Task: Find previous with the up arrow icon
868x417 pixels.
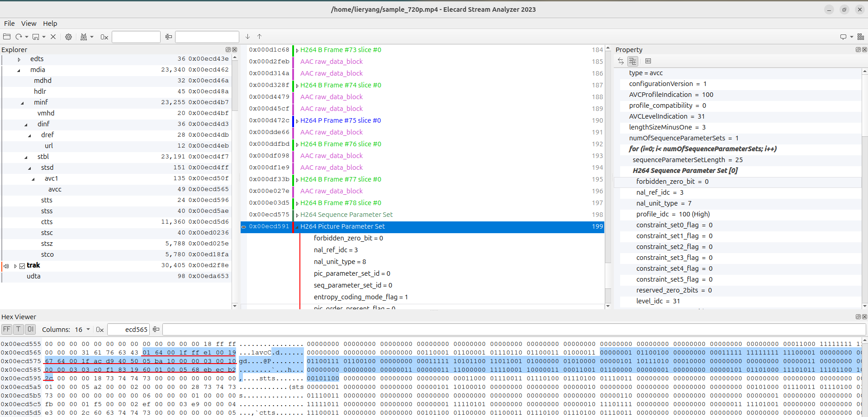Action: click(259, 37)
